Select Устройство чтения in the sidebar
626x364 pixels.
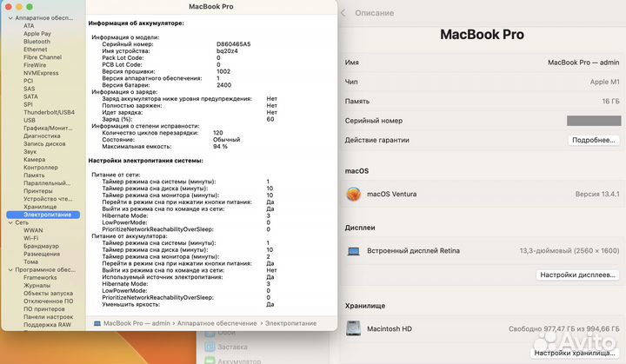(x=48, y=199)
